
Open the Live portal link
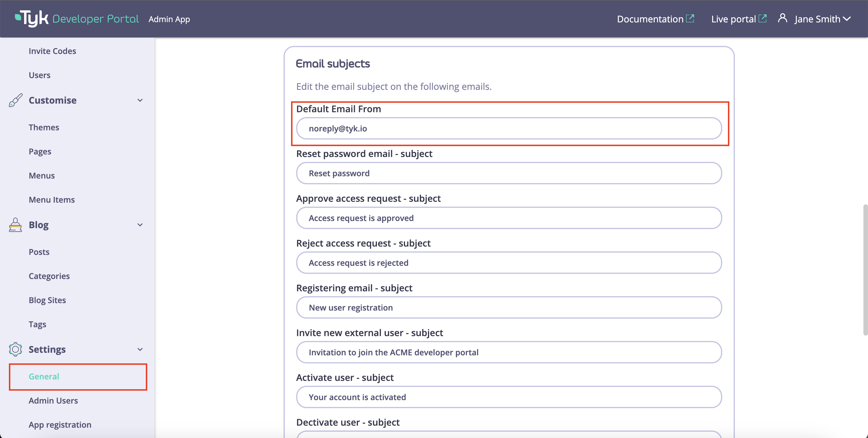coord(733,19)
